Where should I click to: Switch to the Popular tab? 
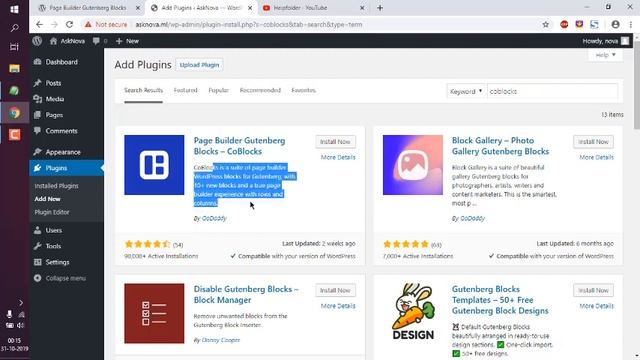coord(218,90)
